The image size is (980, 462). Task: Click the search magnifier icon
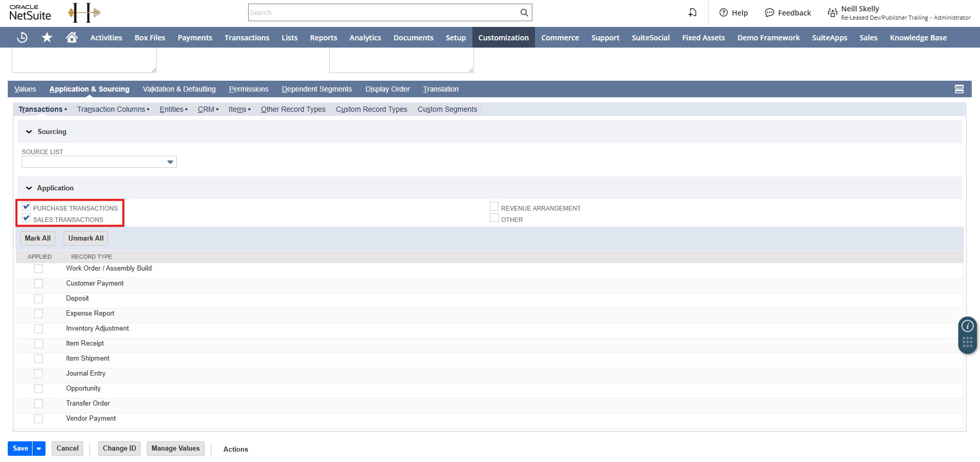pos(524,12)
